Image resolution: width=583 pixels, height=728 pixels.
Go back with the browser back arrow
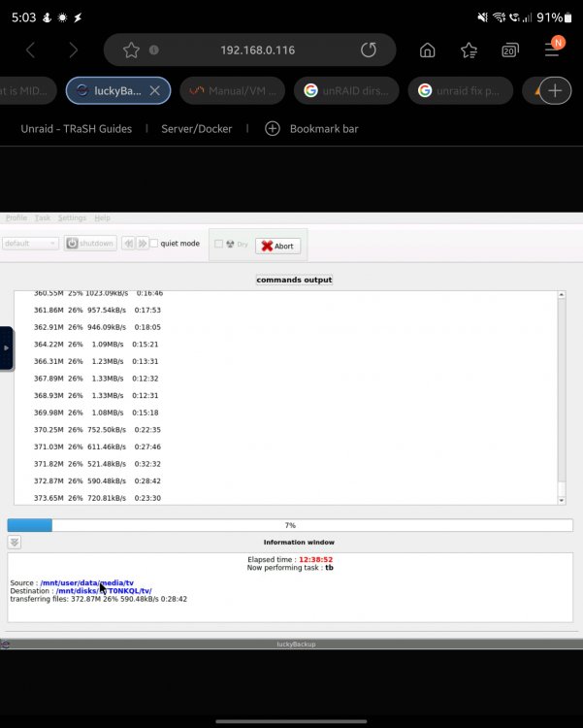tap(31, 50)
